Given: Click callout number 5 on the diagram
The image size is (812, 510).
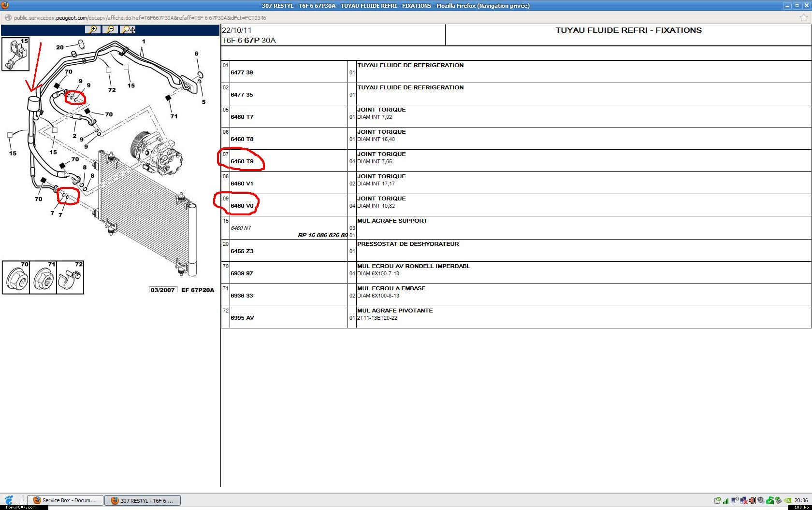Looking at the screenshot, I should pyautogui.click(x=203, y=102).
